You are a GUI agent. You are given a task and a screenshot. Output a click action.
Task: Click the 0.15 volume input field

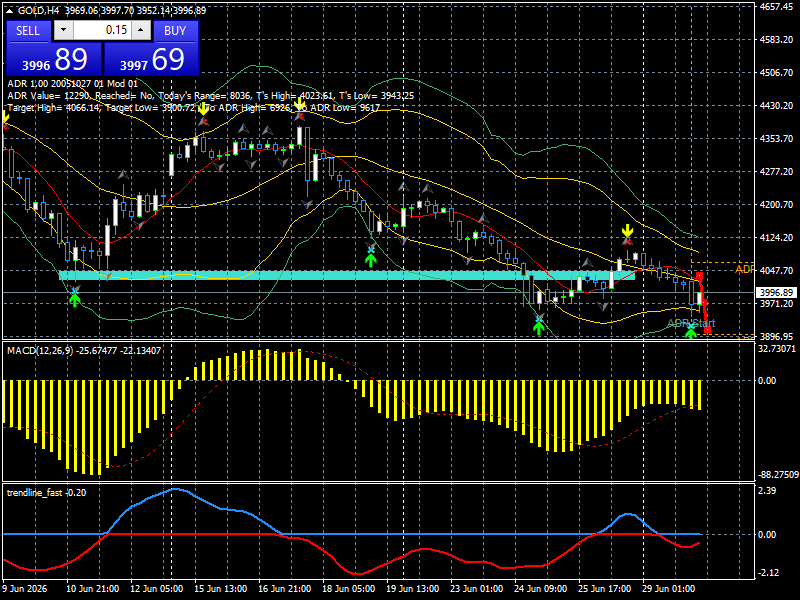pos(102,30)
